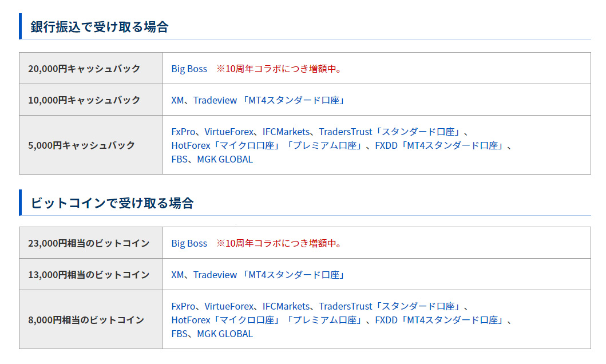Click Big Boss link in bank transfer table
606x364 pixels.
[x=189, y=69]
